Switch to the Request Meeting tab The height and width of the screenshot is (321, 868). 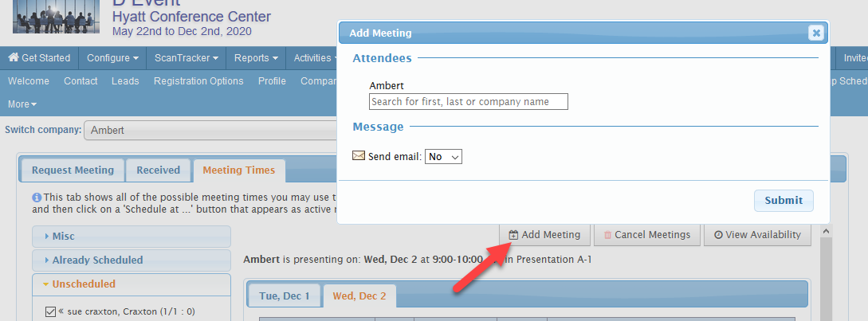point(73,170)
